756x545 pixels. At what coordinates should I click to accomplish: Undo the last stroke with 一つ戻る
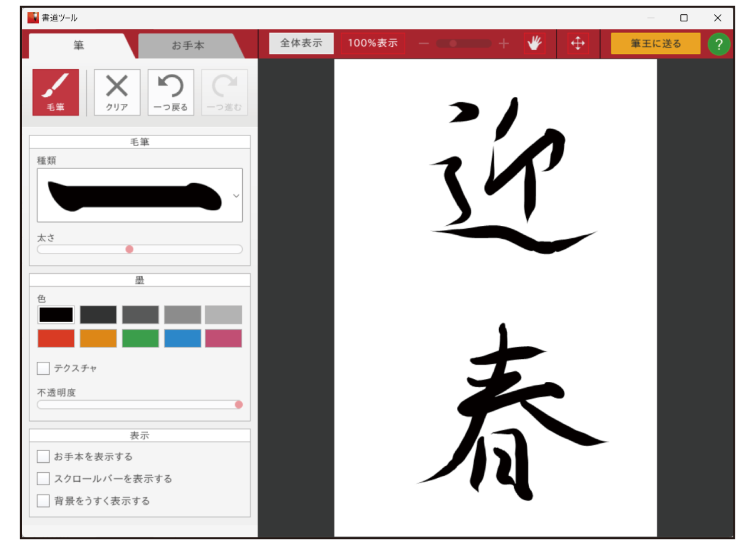click(x=171, y=92)
